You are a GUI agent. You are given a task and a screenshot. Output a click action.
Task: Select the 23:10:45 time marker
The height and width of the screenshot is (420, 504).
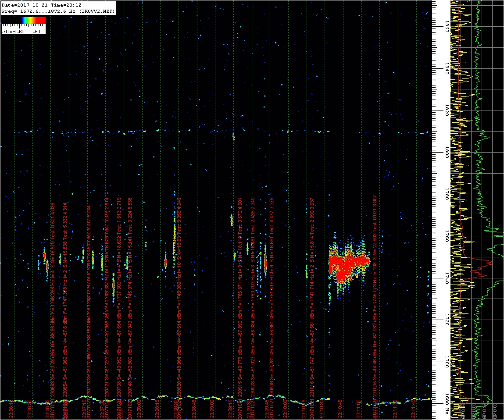point(340,409)
